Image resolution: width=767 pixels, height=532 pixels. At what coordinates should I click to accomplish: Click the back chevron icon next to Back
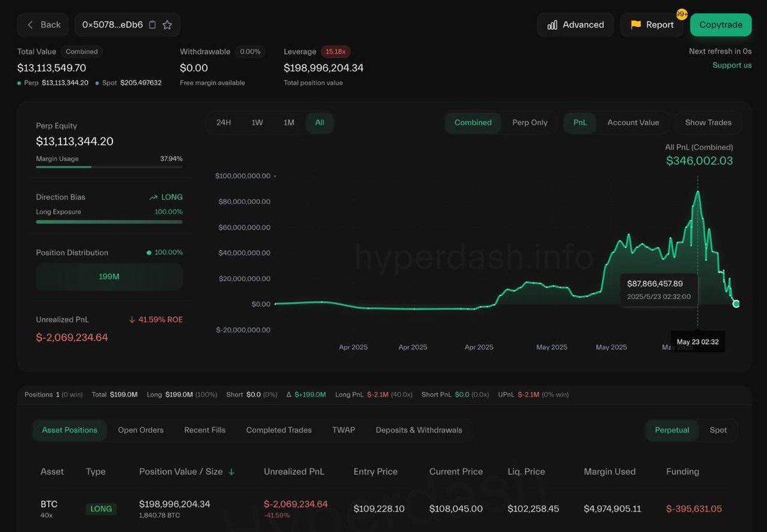click(30, 24)
